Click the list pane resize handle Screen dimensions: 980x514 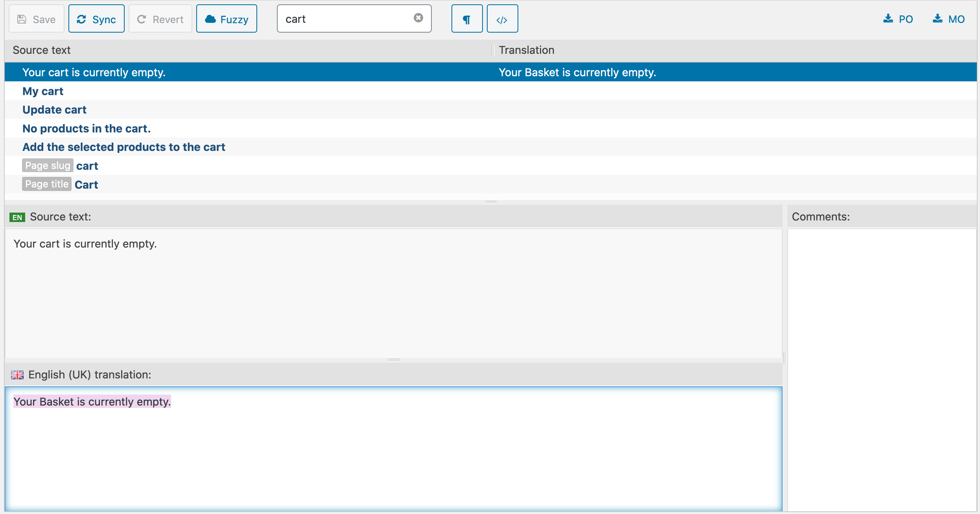490,202
